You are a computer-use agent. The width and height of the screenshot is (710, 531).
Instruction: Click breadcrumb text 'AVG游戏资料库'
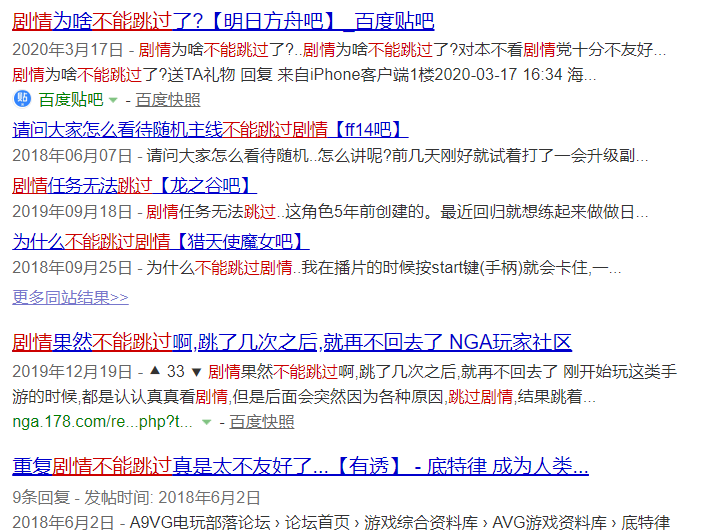click(x=549, y=522)
